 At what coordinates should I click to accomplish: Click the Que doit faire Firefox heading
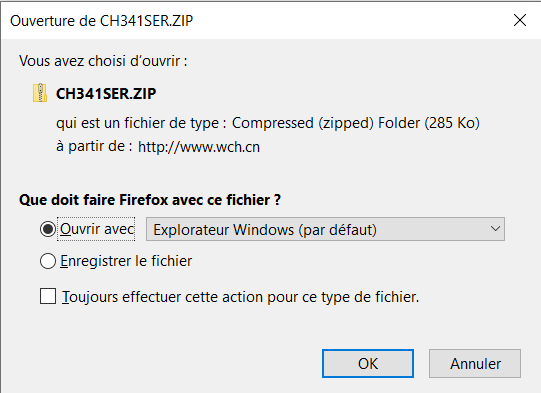pyautogui.click(x=150, y=200)
